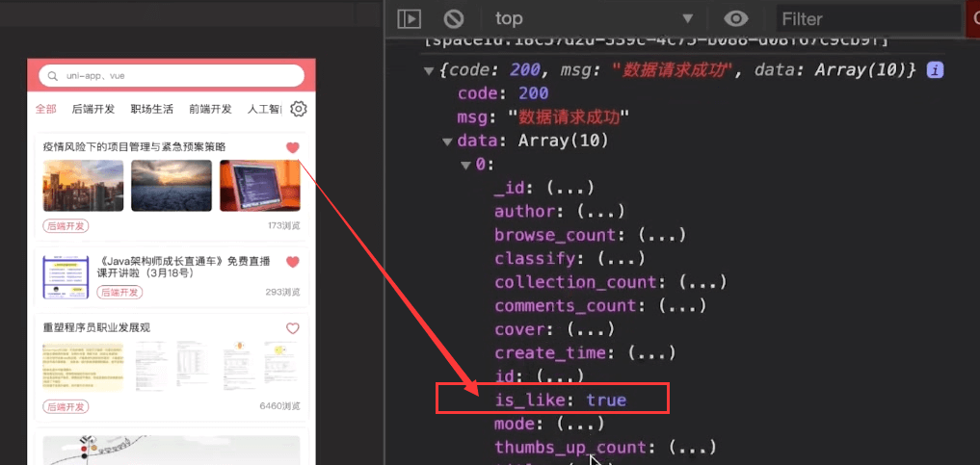
Task: Click 后端开发 tag beside 293浏览
Action: pyautogui.click(x=119, y=292)
